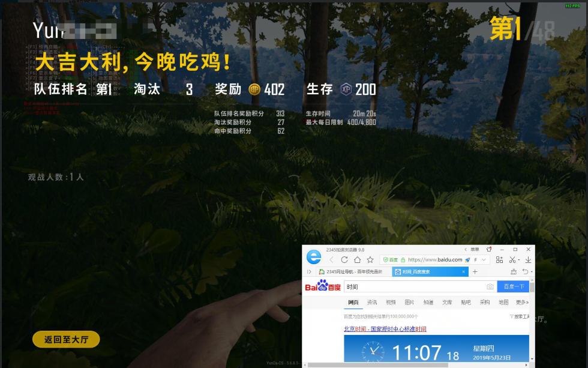Open the browser apps grid icon
Image resolution: width=588 pixels, height=368 pixels.
[499, 259]
